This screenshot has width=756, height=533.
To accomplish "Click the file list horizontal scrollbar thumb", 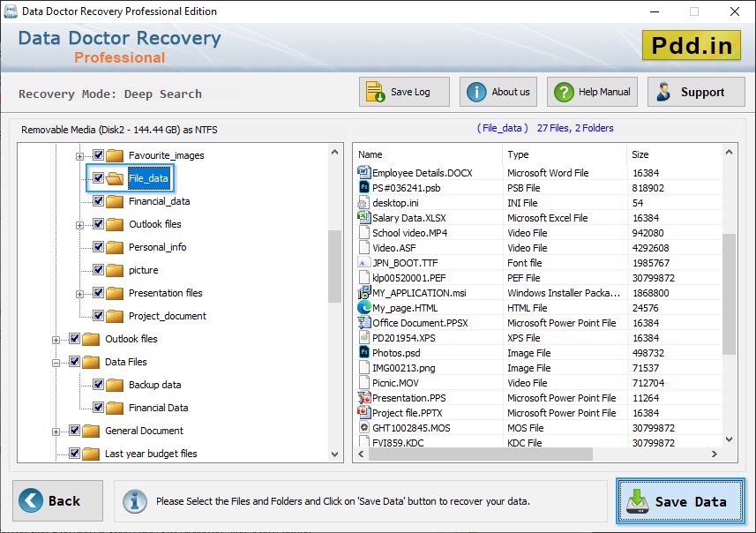I will 481,454.
